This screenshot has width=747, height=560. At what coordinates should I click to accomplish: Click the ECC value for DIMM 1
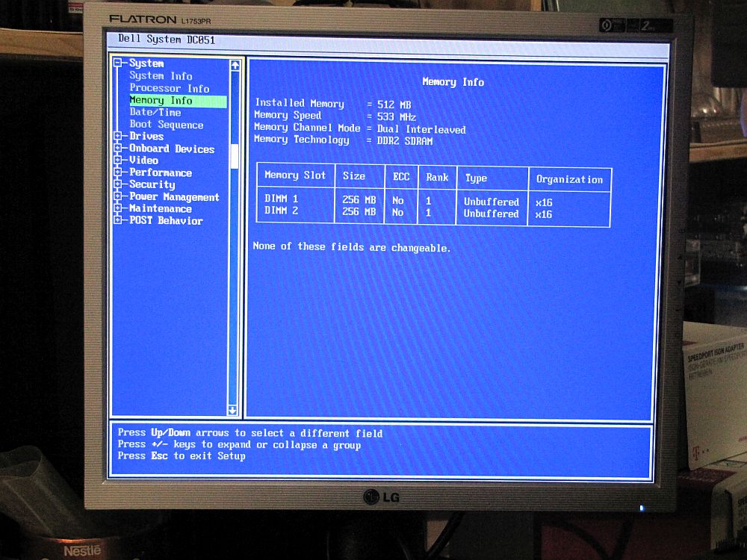pyautogui.click(x=398, y=200)
